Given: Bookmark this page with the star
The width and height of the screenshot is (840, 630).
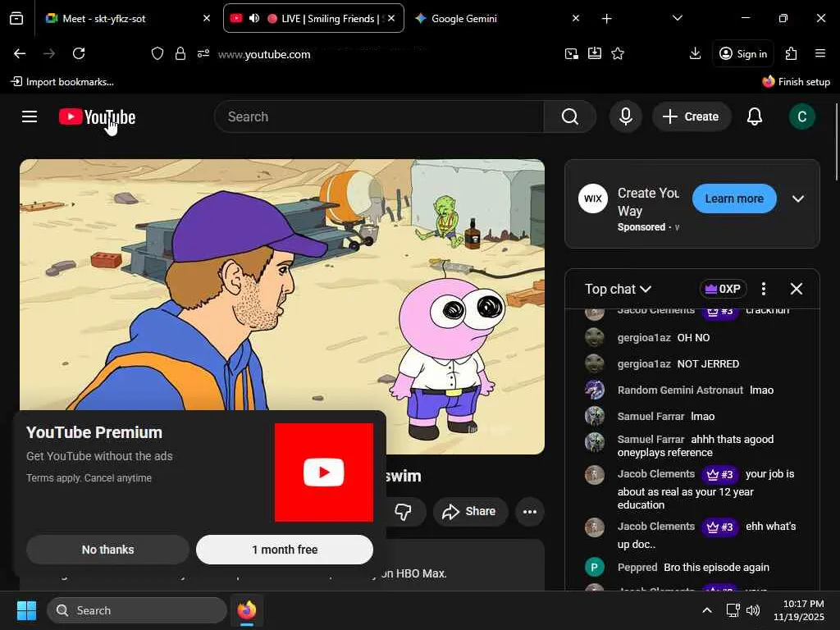Looking at the screenshot, I should click(618, 53).
